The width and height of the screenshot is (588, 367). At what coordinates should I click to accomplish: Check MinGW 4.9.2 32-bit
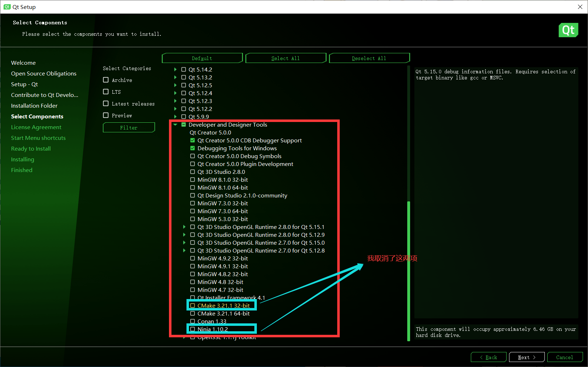pos(193,258)
